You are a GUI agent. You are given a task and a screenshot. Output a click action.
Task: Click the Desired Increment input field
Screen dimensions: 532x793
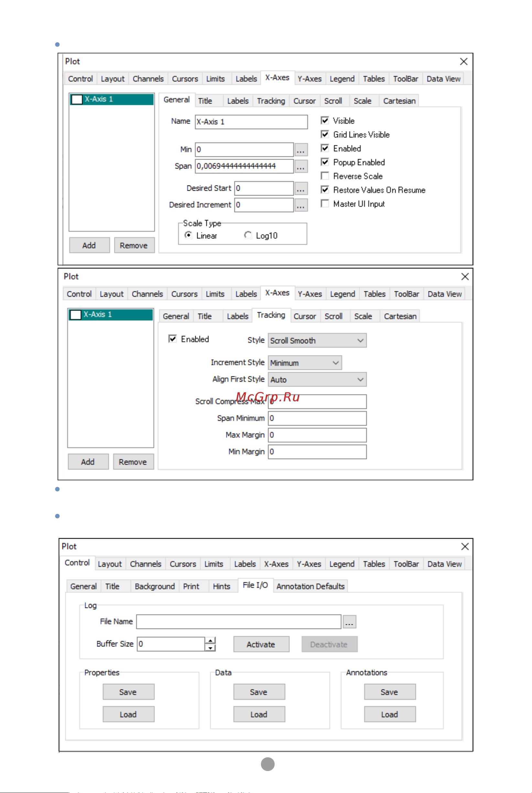(x=264, y=205)
